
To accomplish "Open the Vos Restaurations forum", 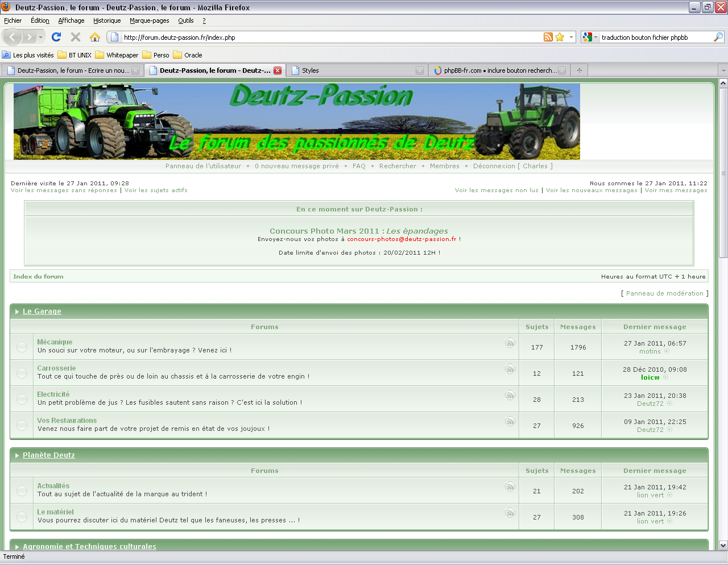I will [x=67, y=421].
